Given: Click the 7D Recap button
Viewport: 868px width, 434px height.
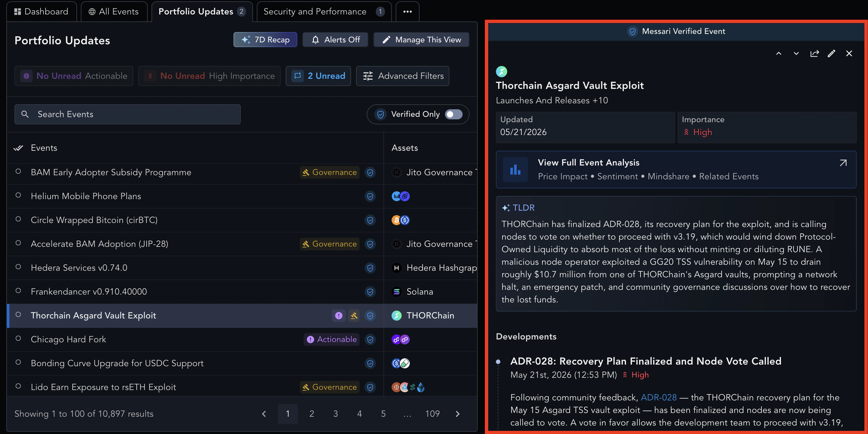Looking at the screenshot, I should point(265,40).
